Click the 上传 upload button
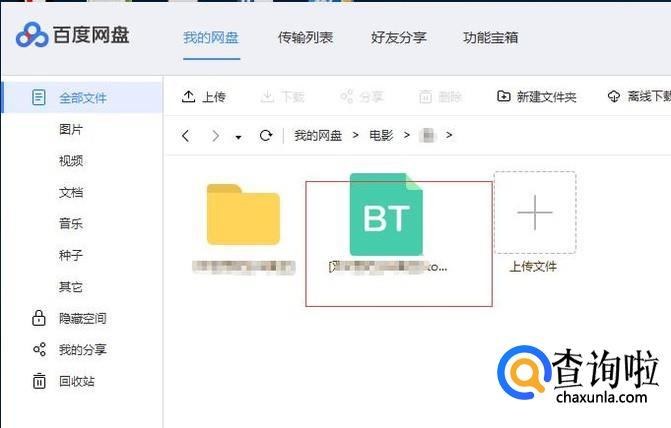The width and height of the screenshot is (671, 428). (204, 97)
